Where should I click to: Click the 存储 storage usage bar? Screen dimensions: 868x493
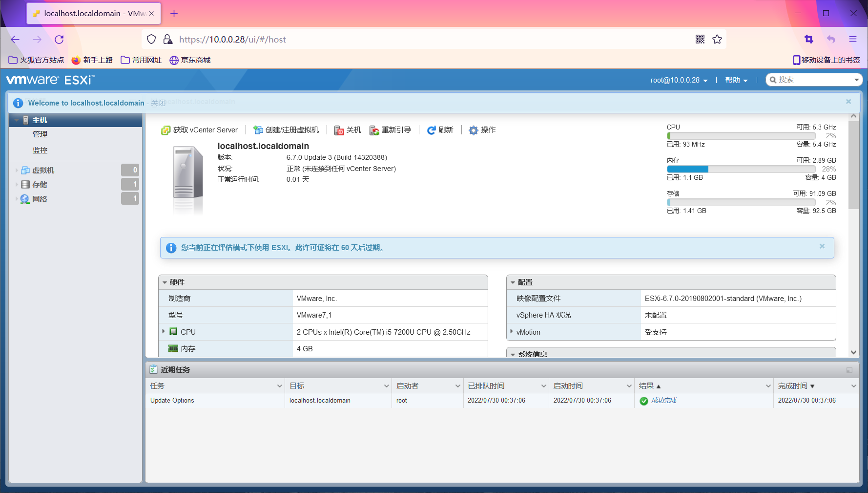coord(741,202)
